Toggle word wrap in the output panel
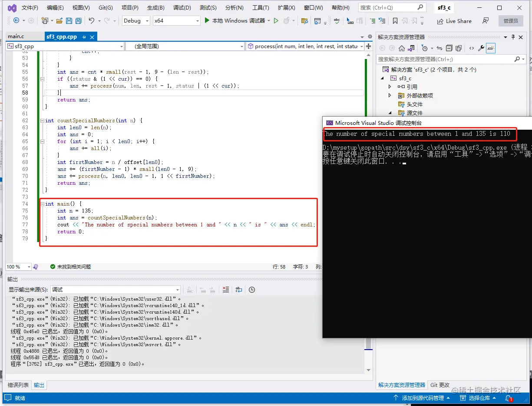The height and width of the screenshot is (406, 532). point(239,290)
